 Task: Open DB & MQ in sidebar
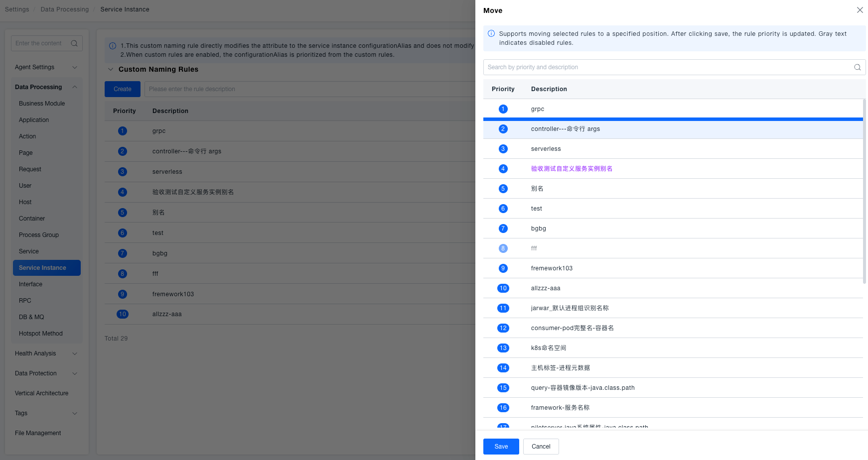[31, 317]
